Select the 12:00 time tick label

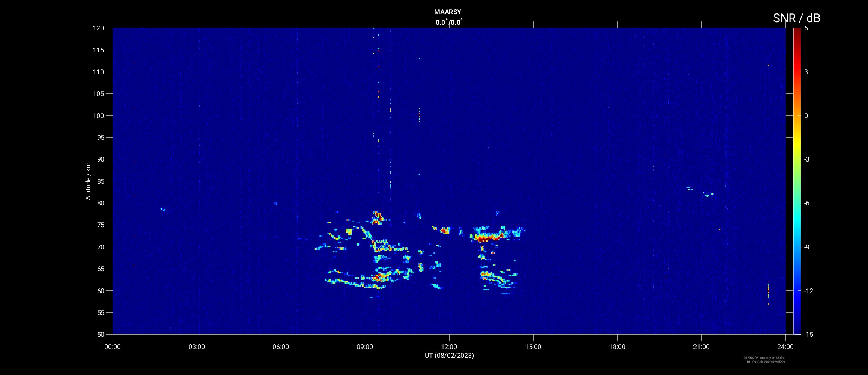tap(449, 347)
